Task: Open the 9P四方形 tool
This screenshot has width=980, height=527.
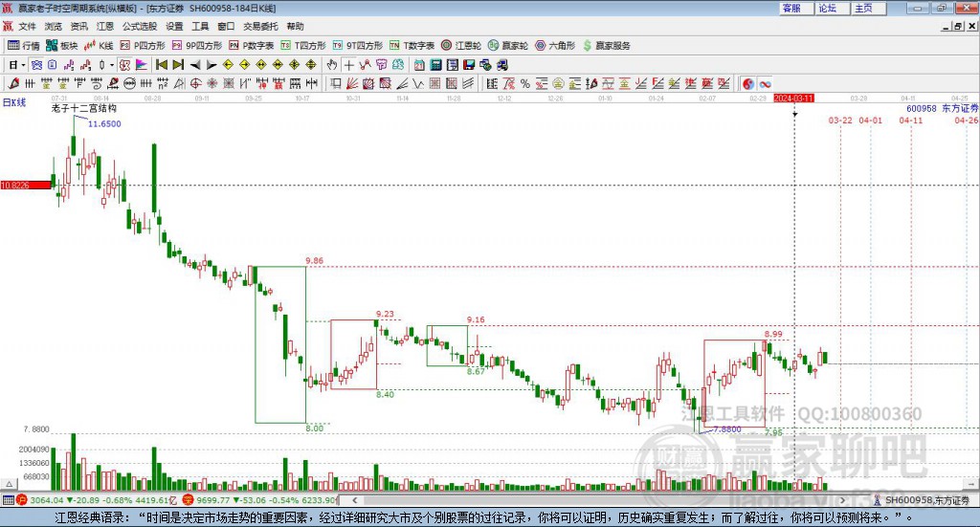Action: [197, 46]
